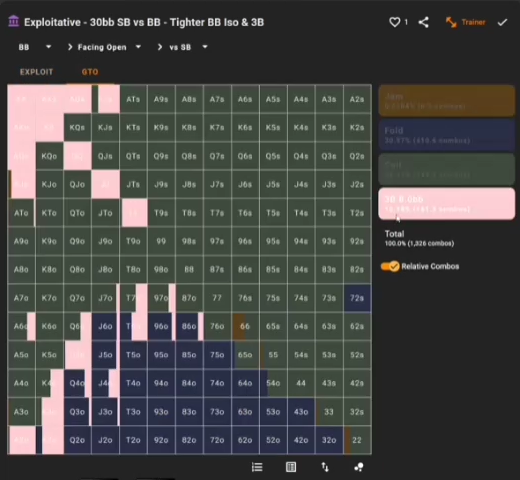The width and height of the screenshot is (520, 480).
Task: Click the A5s hand cell
Action: point(273,99)
